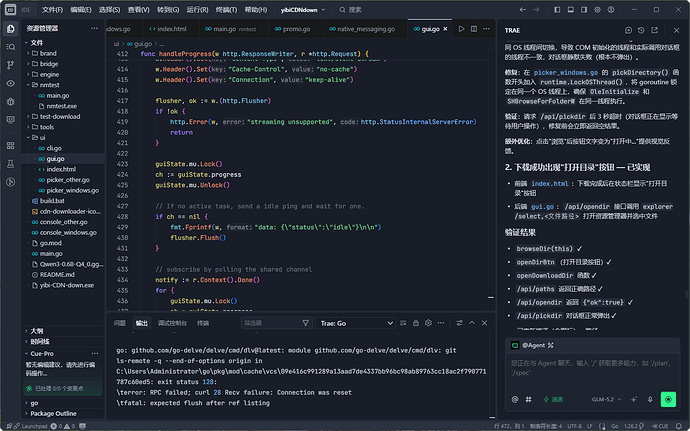The image size is (690, 431).
Task: Collapse the nmtest folder
Action: click(x=63, y=85)
